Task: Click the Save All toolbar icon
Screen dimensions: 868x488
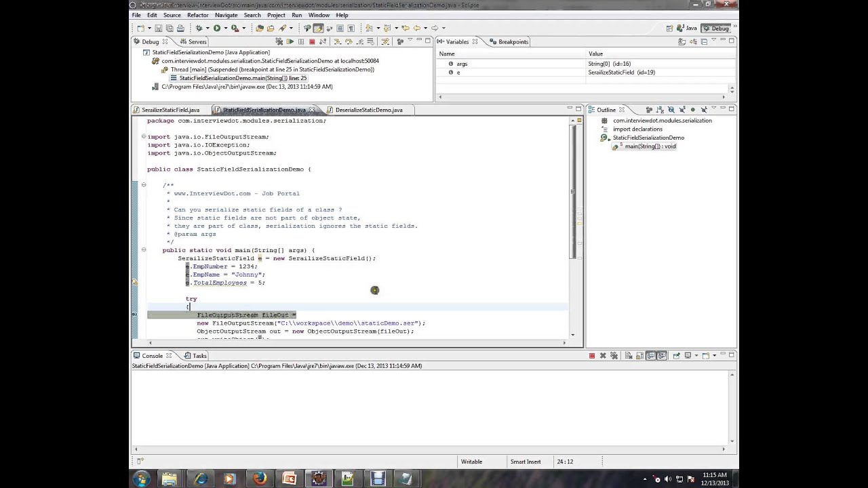Action: pos(170,28)
